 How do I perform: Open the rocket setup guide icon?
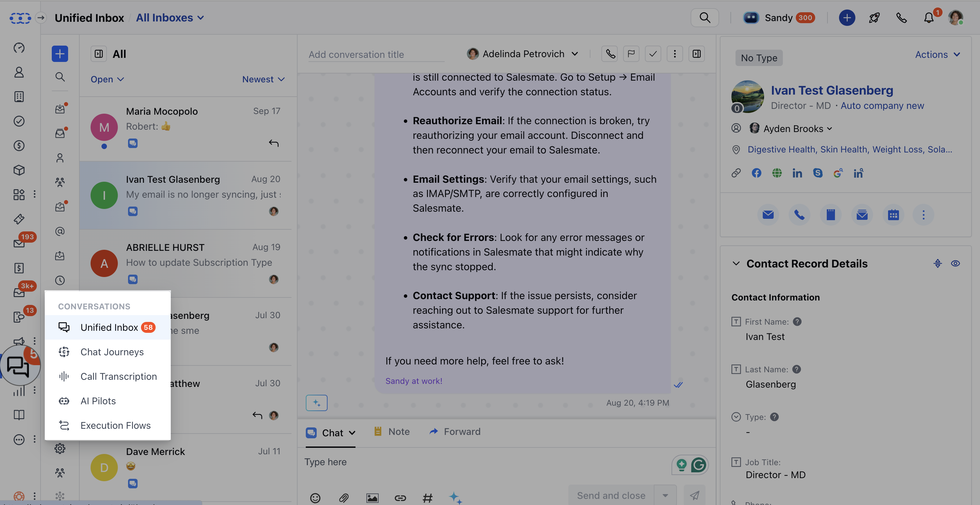coord(874,18)
